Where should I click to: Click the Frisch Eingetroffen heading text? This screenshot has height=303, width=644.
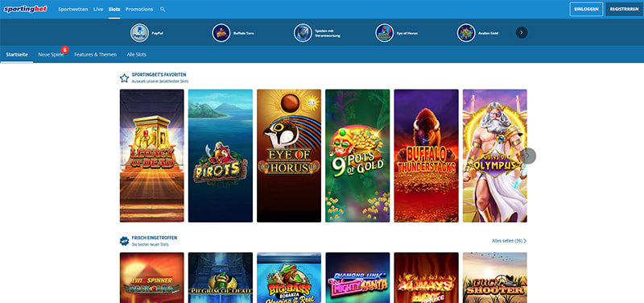pos(155,238)
